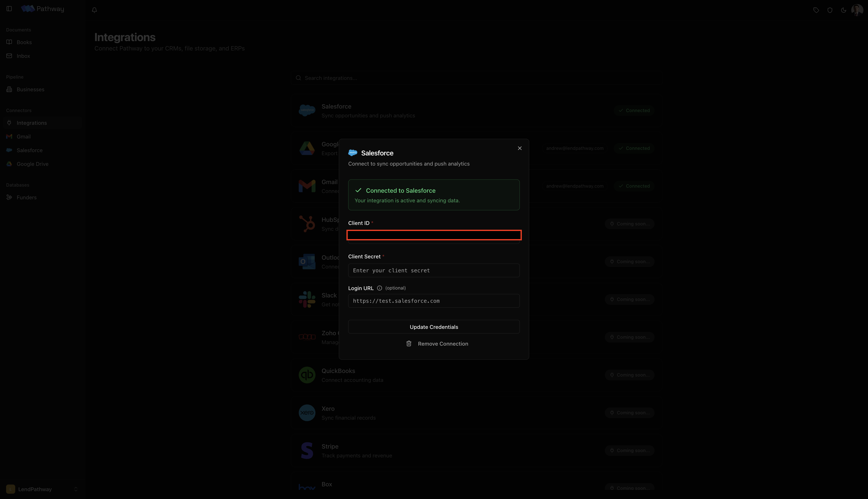Click the info tooltip next to Login URL
Viewport: 868px width, 499px height.
click(x=379, y=288)
